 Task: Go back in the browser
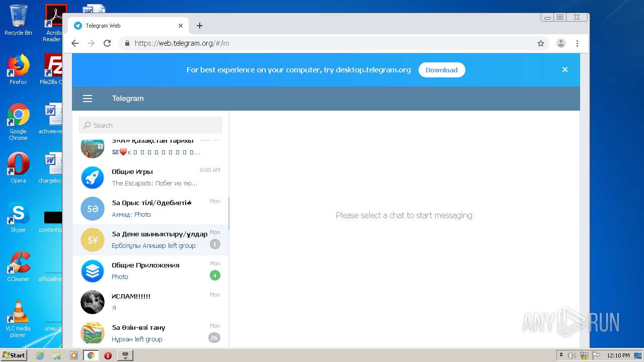click(x=75, y=43)
